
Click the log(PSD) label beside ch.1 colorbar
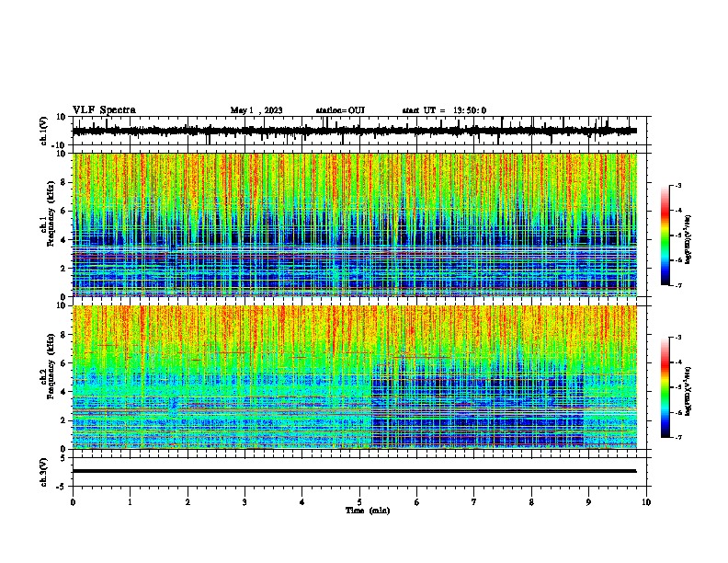(688, 240)
